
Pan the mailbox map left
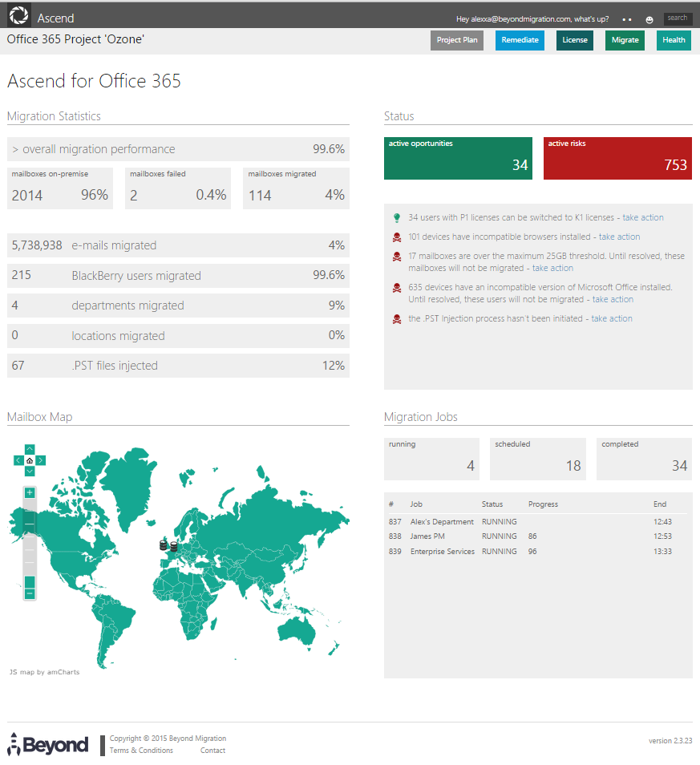point(18,460)
